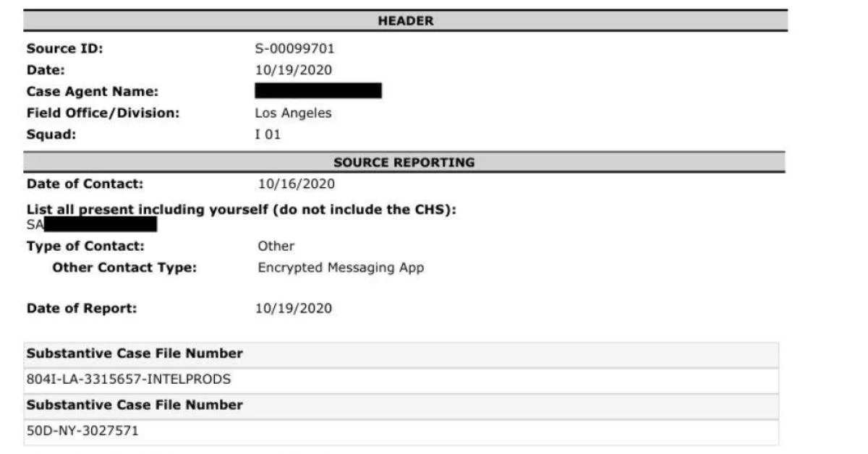The width and height of the screenshot is (868, 454).
Task: Click the Type of Contact value Other
Action: [x=276, y=246]
